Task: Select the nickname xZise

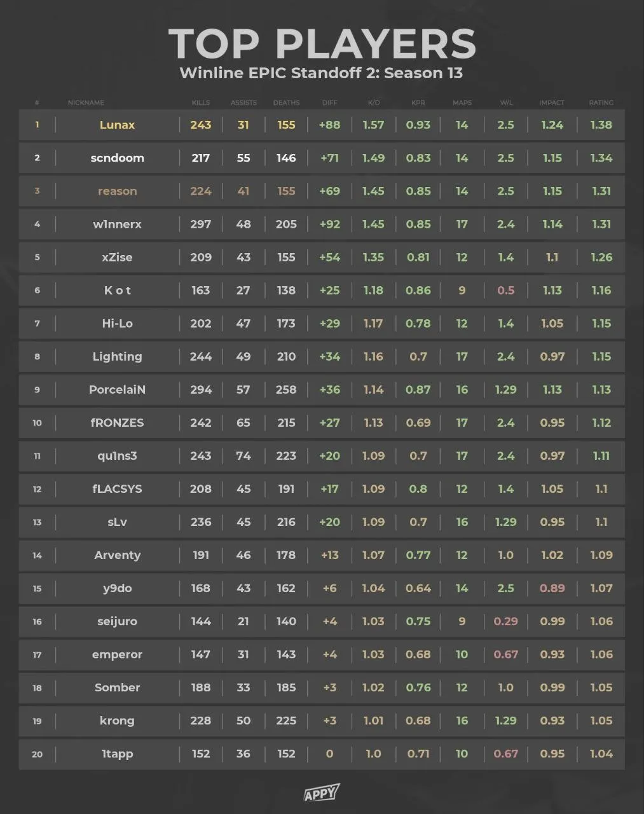Action: click(x=117, y=257)
